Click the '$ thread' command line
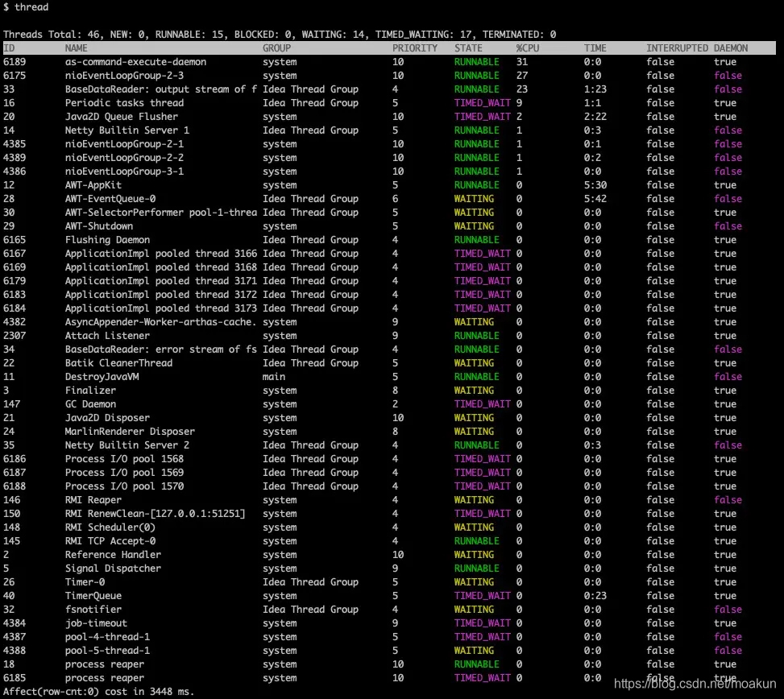The width and height of the screenshot is (784, 699). [x=26, y=7]
